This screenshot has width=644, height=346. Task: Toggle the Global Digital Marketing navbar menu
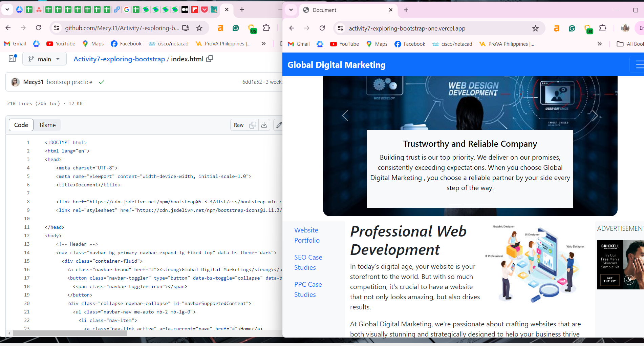click(638, 64)
